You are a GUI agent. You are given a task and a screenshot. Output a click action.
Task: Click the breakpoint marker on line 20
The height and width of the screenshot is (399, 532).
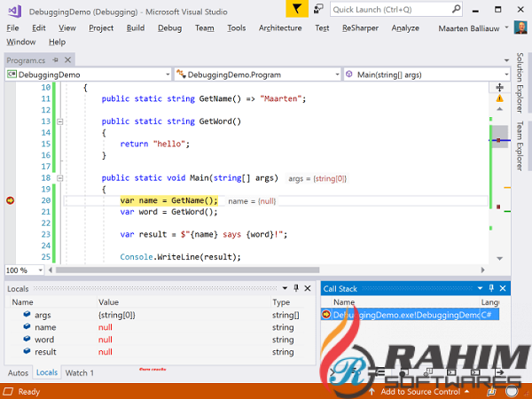(10, 201)
